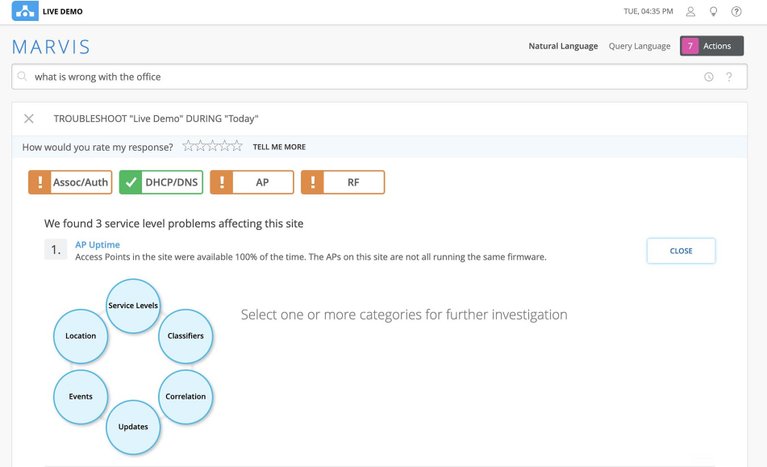This screenshot has height=467, width=767.
Task: Rate the response with the first star
Action: click(x=188, y=147)
